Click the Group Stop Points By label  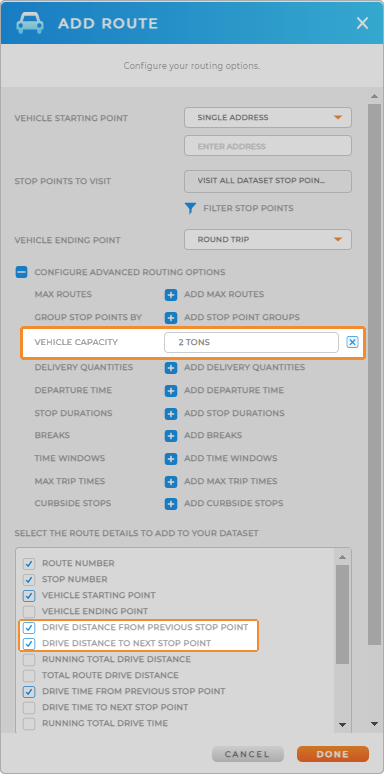click(x=88, y=317)
